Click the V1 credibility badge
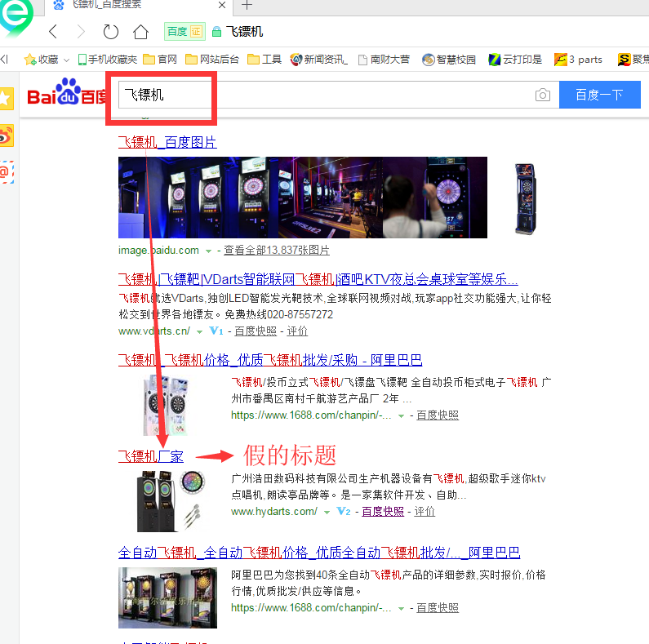The height and width of the screenshot is (644, 649). (x=216, y=331)
